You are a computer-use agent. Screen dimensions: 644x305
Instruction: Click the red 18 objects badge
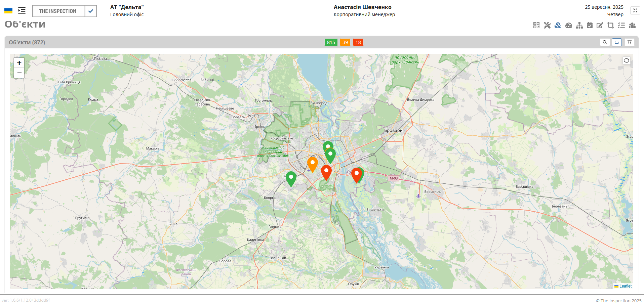(x=358, y=42)
